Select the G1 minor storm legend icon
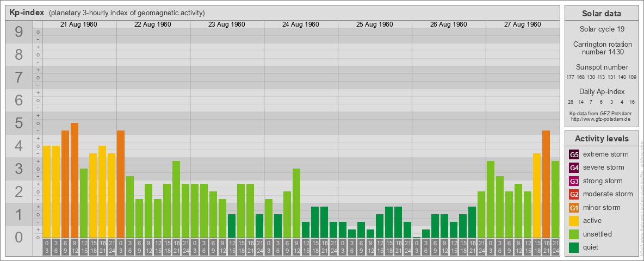This screenshot has height=261, width=644. (574, 208)
